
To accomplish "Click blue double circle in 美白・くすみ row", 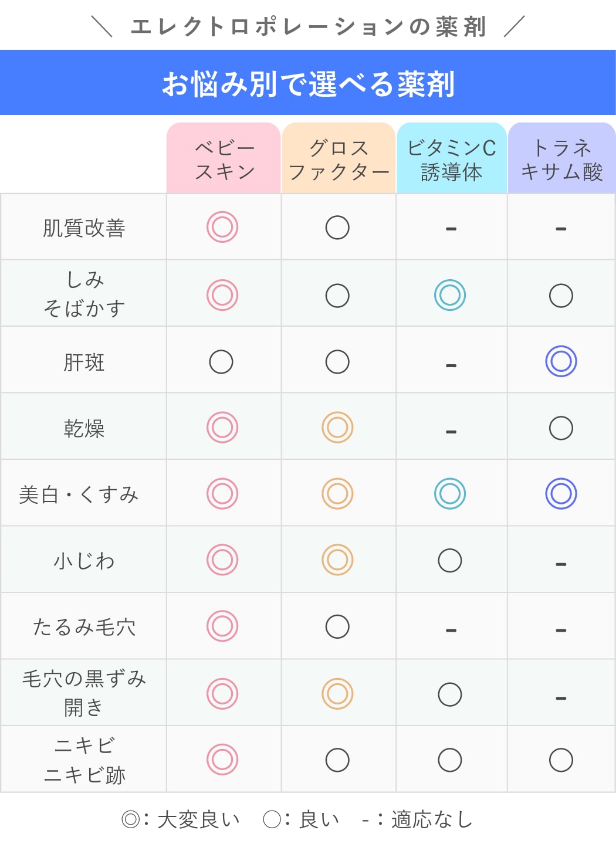I will [561, 494].
